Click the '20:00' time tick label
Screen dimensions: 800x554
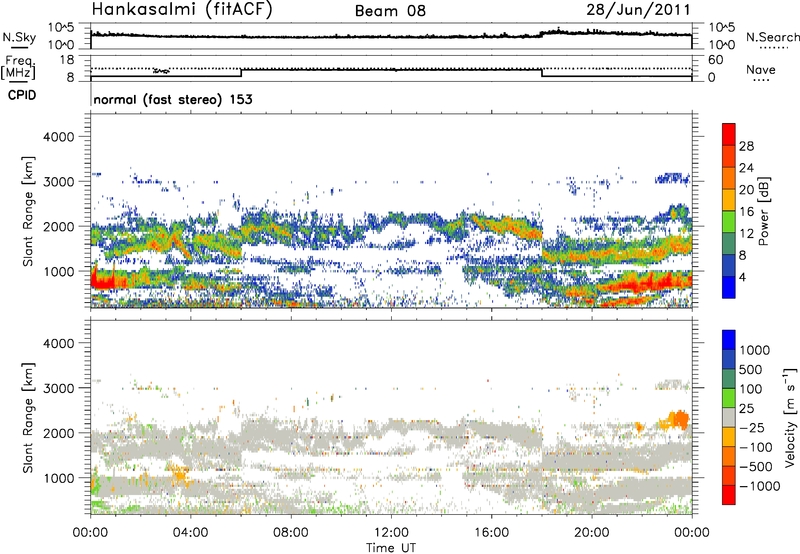click(x=592, y=533)
